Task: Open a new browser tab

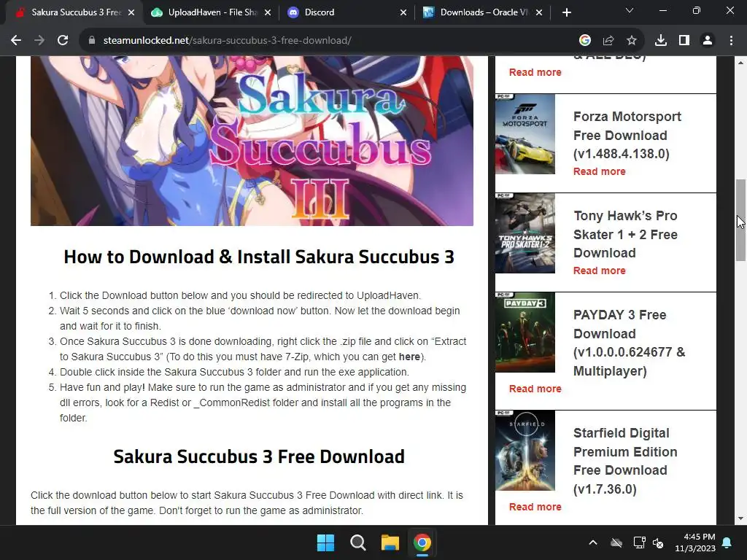Action: [566, 12]
